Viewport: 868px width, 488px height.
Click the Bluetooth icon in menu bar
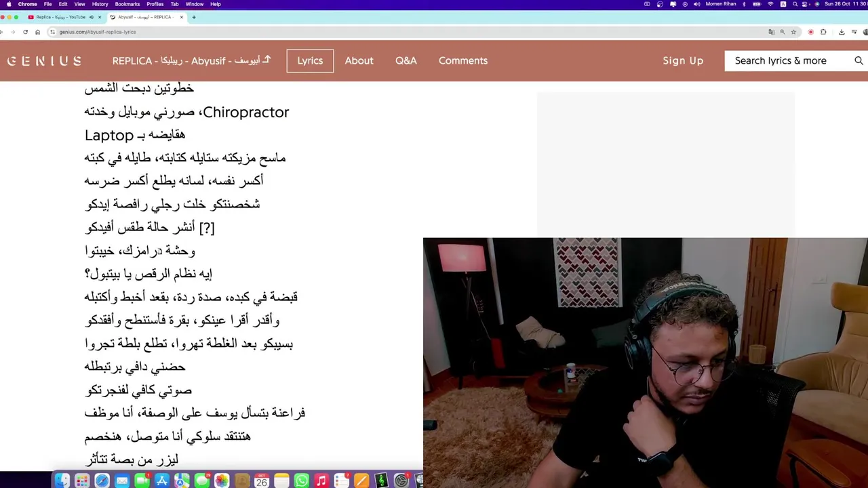744,4
